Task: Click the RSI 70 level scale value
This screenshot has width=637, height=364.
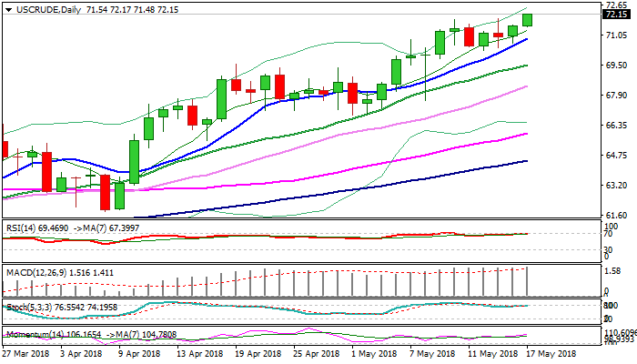Action: (x=609, y=234)
